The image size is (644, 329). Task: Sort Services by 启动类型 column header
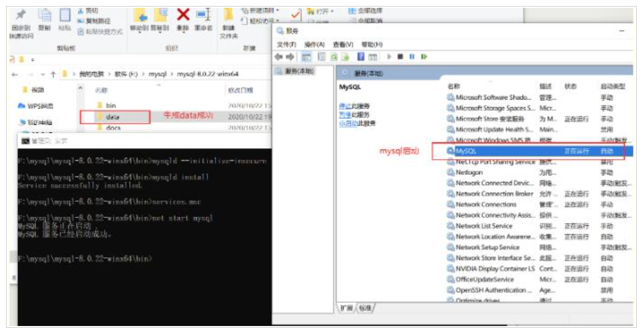[x=612, y=86]
